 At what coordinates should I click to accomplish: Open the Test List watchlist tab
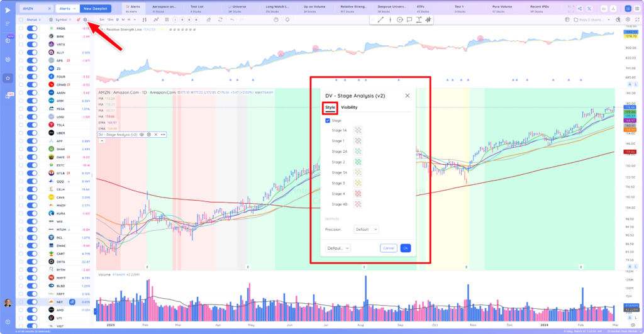(197, 8)
